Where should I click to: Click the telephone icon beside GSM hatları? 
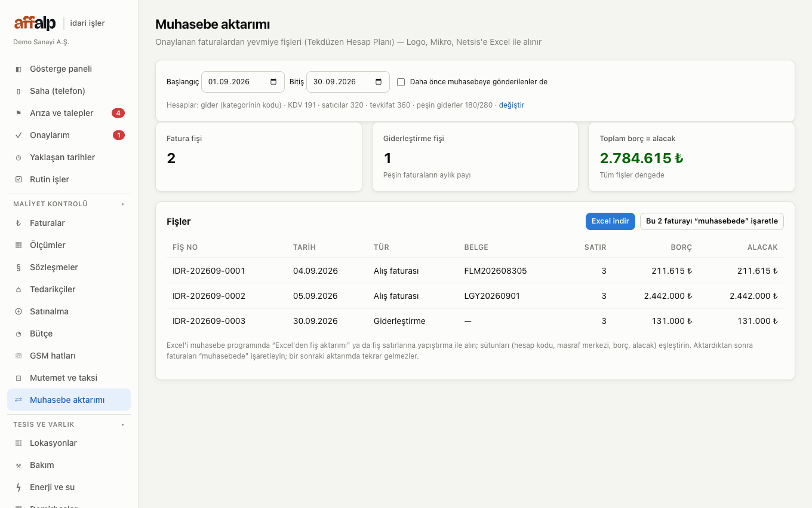point(19,356)
